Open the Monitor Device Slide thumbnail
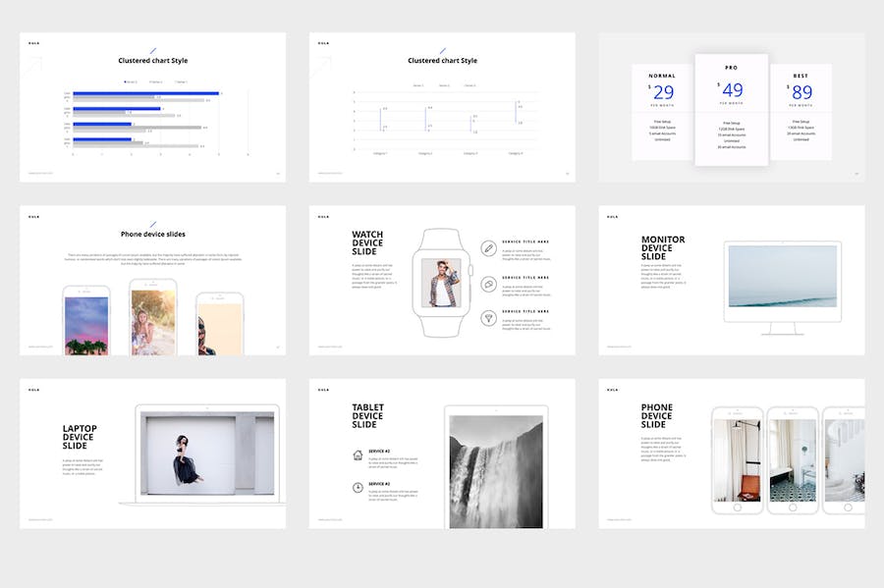 pos(732,280)
